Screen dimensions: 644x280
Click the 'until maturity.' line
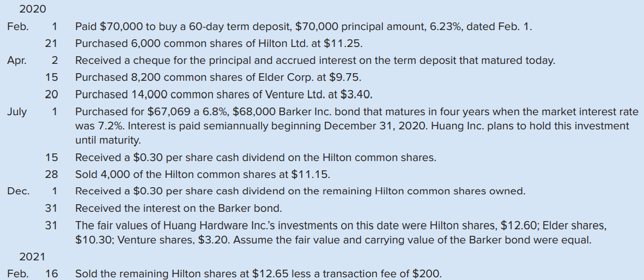click(x=108, y=141)
